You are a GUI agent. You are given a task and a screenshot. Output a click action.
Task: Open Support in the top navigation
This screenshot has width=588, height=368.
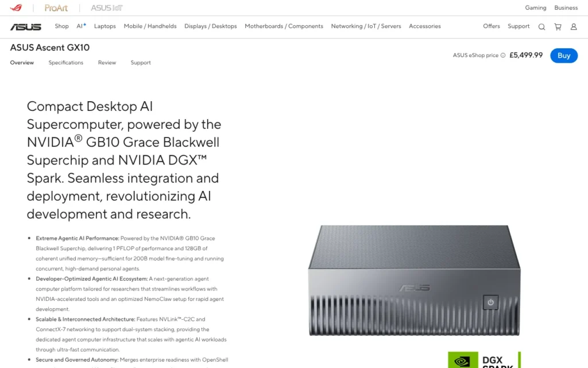tap(519, 26)
